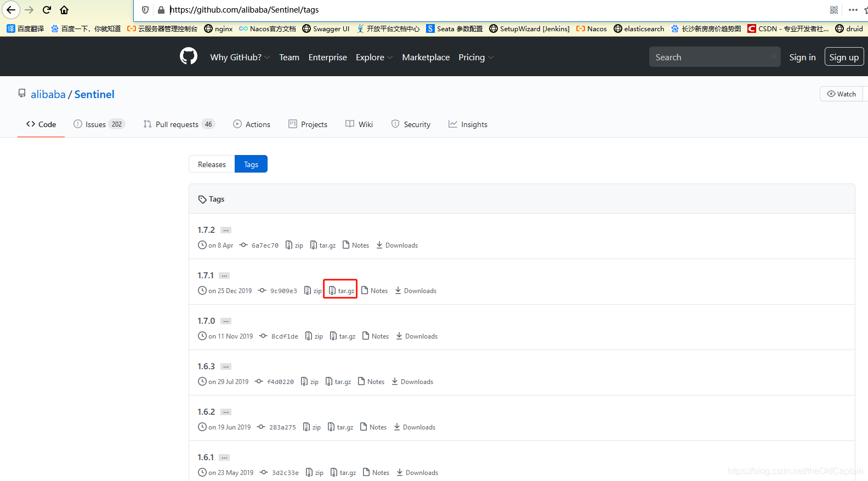Viewport: 868px width, 481px height.
Task: View Notes for tag 1.6.3
Action: pos(371,382)
